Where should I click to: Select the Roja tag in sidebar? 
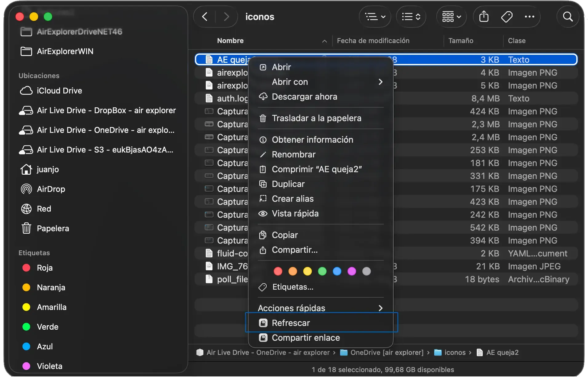click(98, 268)
